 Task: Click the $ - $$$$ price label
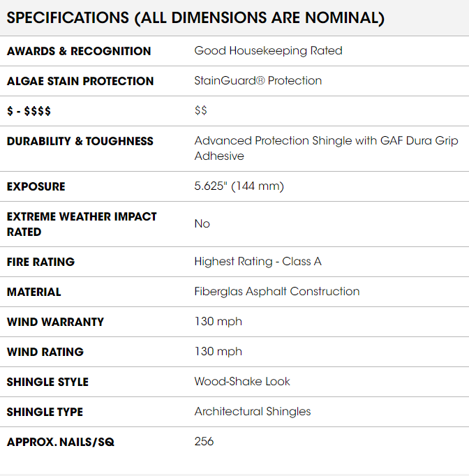29,111
